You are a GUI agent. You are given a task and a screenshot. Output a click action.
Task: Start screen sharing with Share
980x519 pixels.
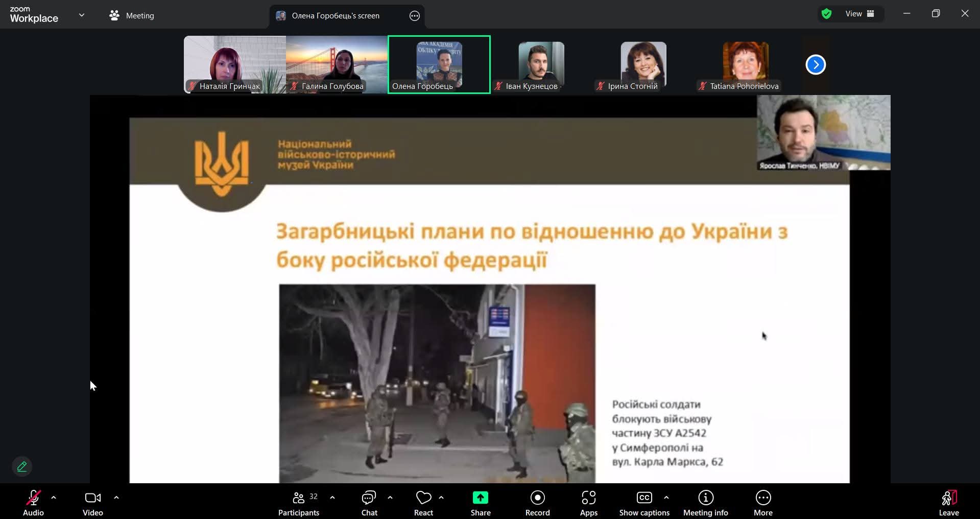(x=480, y=503)
